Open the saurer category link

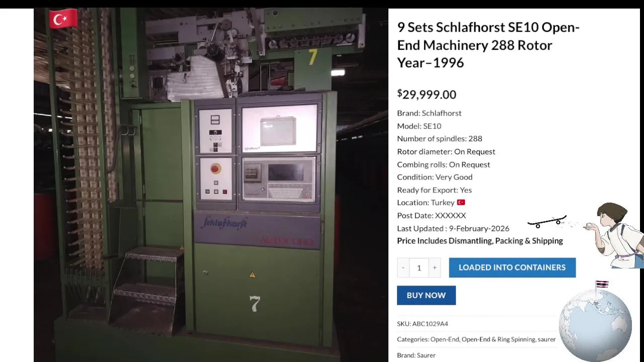click(x=546, y=339)
